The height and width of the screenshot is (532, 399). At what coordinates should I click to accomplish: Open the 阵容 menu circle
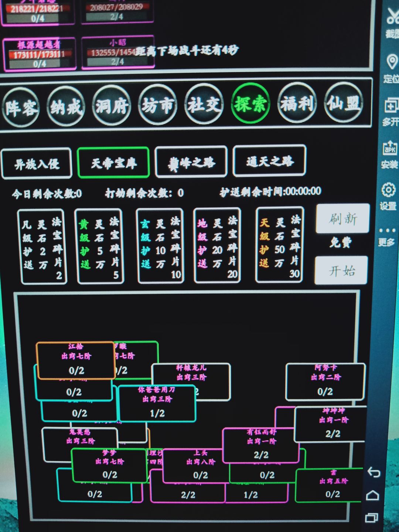tap(20, 107)
